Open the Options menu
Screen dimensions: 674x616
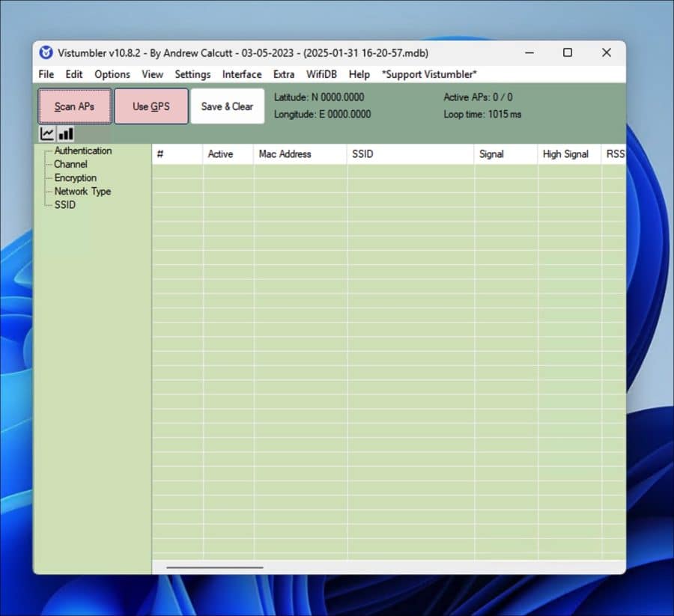point(112,74)
